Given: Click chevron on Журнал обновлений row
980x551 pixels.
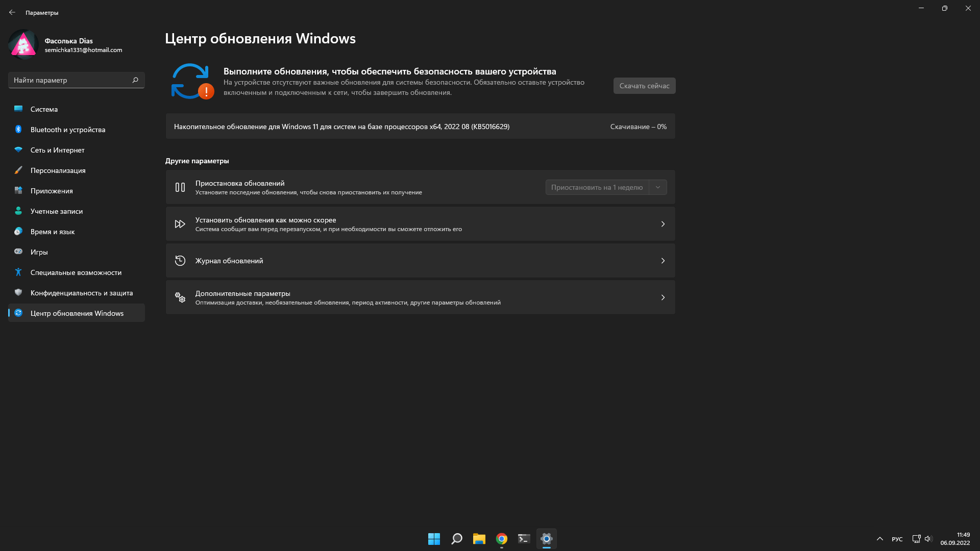Looking at the screenshot, I should point(663,261).
